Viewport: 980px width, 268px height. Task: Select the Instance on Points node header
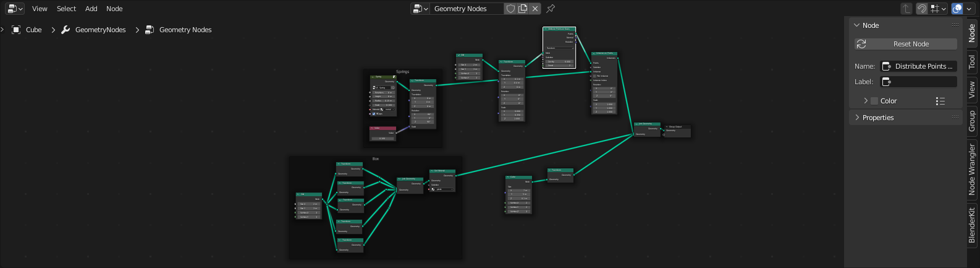pyautogui.click(x=604, y=53)
